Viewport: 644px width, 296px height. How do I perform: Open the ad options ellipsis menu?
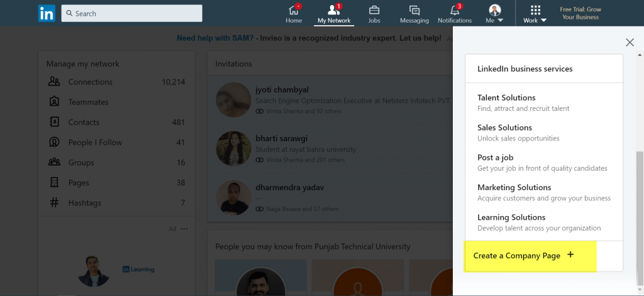point(184,229)
